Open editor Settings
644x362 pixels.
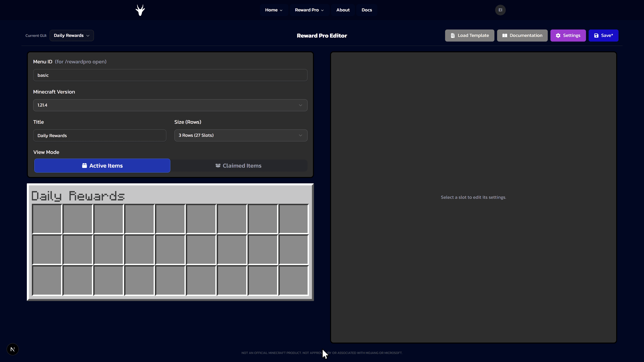[568, 36]
